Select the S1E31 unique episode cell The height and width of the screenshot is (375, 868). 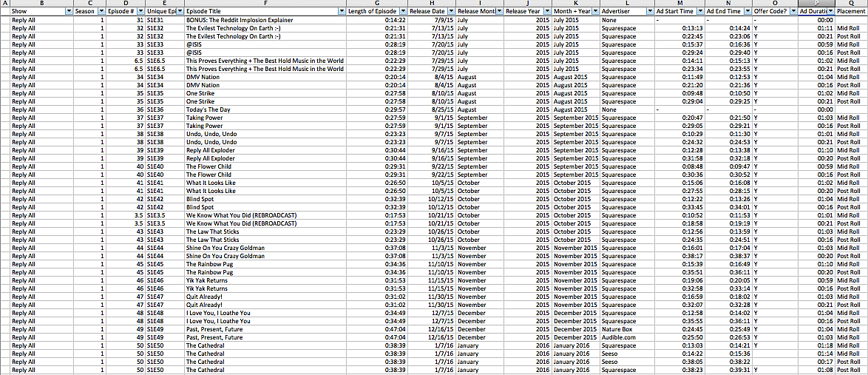[165, 20]
